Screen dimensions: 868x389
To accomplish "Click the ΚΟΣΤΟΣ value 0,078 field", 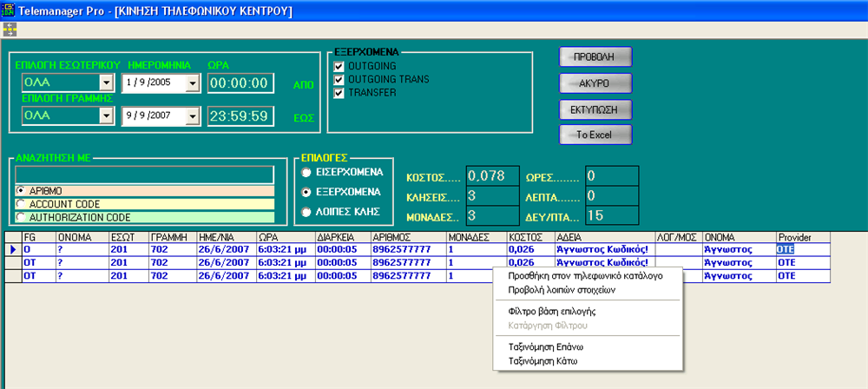I will [493, 176].
